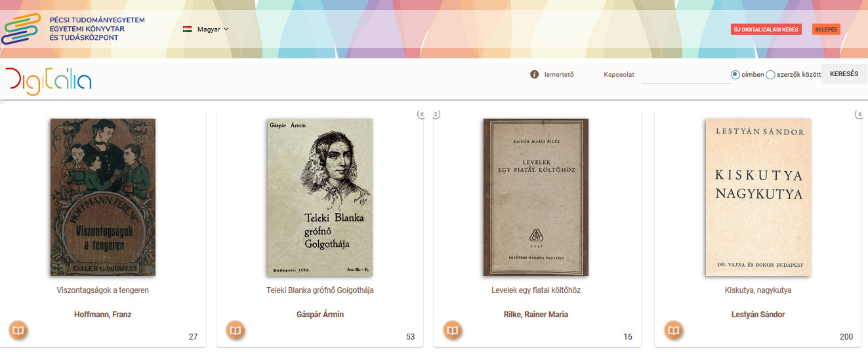Click the author 'Lestyán Sándor'
Screen dimensions: 868x352
point(758,315)
